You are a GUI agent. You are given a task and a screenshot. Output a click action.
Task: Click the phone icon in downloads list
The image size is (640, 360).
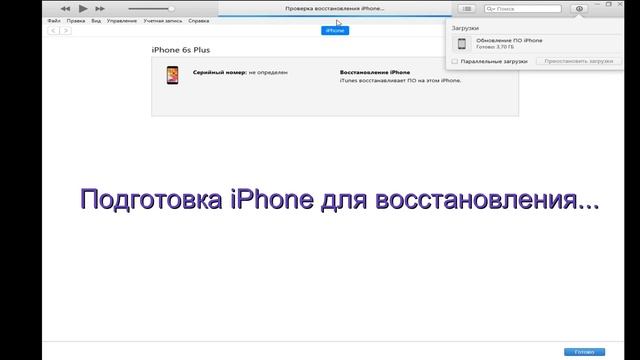pyautogui.click(x=462, y=44)
